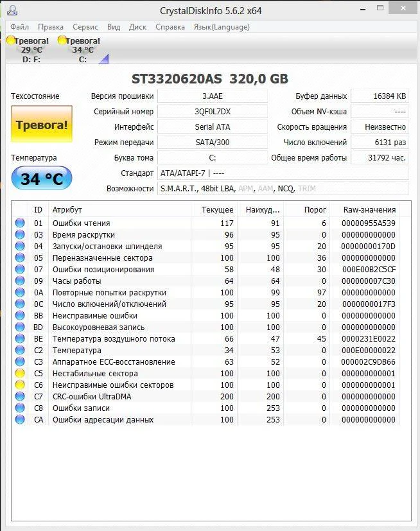The width and height of the screenshot is (420, 531).
Task: Click the Часы работы attribute name
Action: [x=76, y=281]
